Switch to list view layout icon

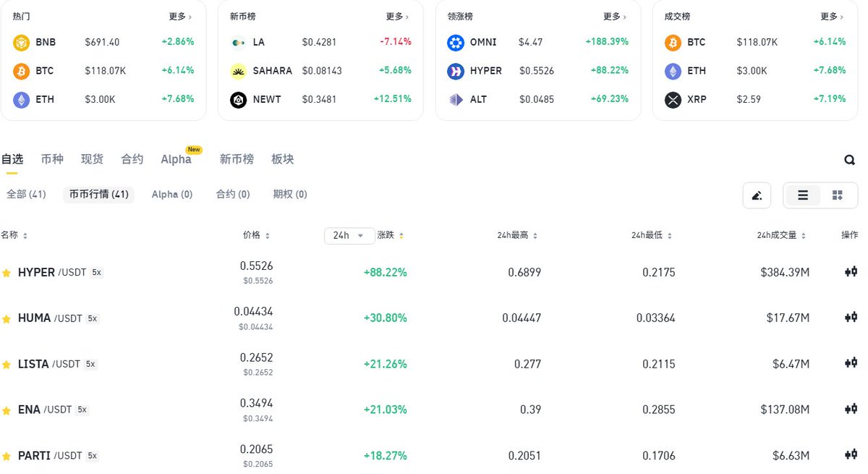[803, 195]
